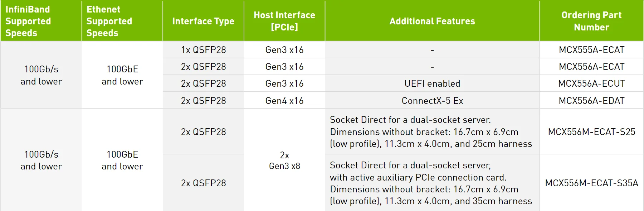Click the MCX556A-EDAT part number cell
Viewport: 644px width, 211px height.
click(591, 101)
